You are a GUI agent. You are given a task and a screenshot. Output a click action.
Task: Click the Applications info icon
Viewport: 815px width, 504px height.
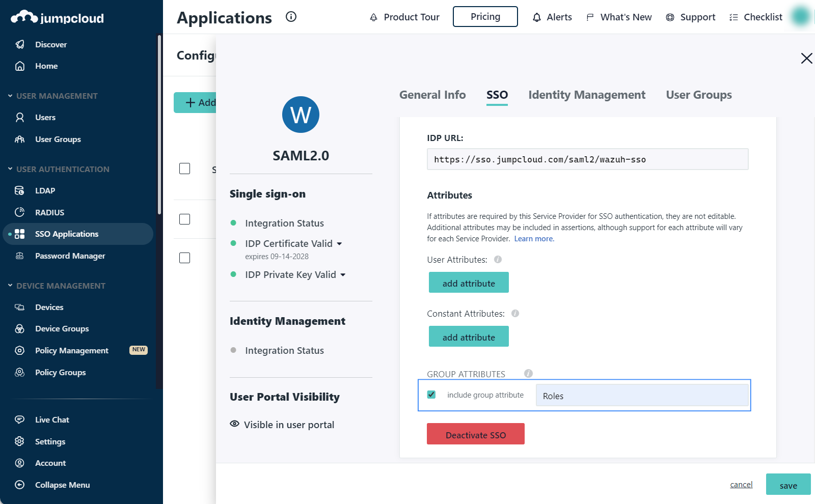(291, 17)
